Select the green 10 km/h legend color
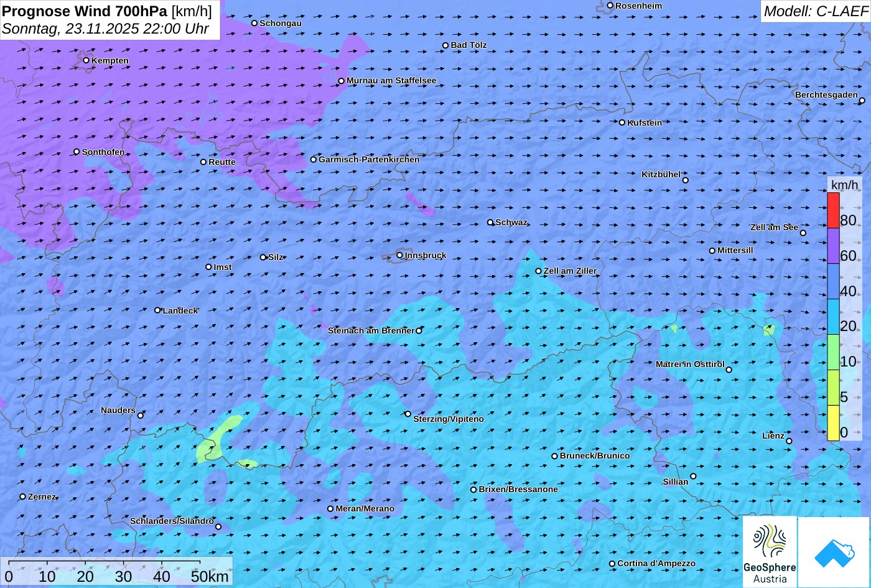 [x=833, y=352]
